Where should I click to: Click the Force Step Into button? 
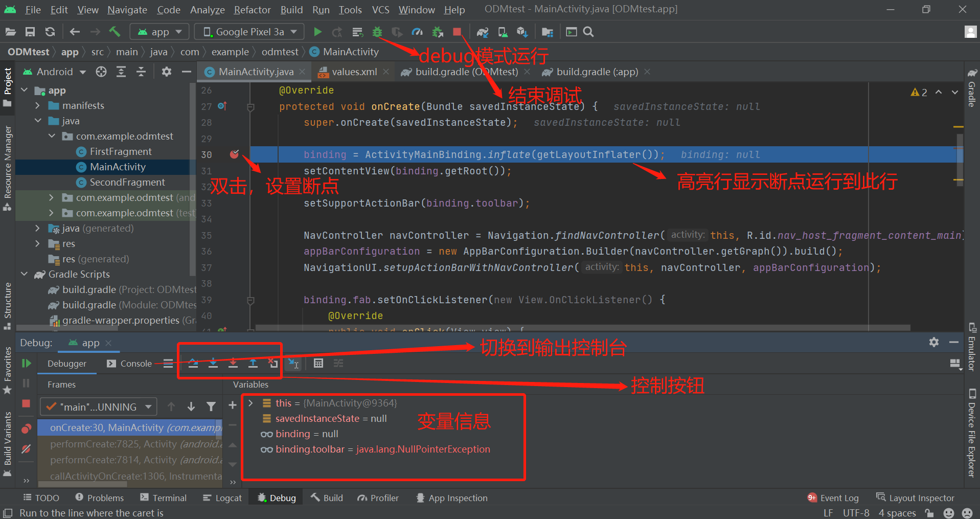click(x=233, y=364)
